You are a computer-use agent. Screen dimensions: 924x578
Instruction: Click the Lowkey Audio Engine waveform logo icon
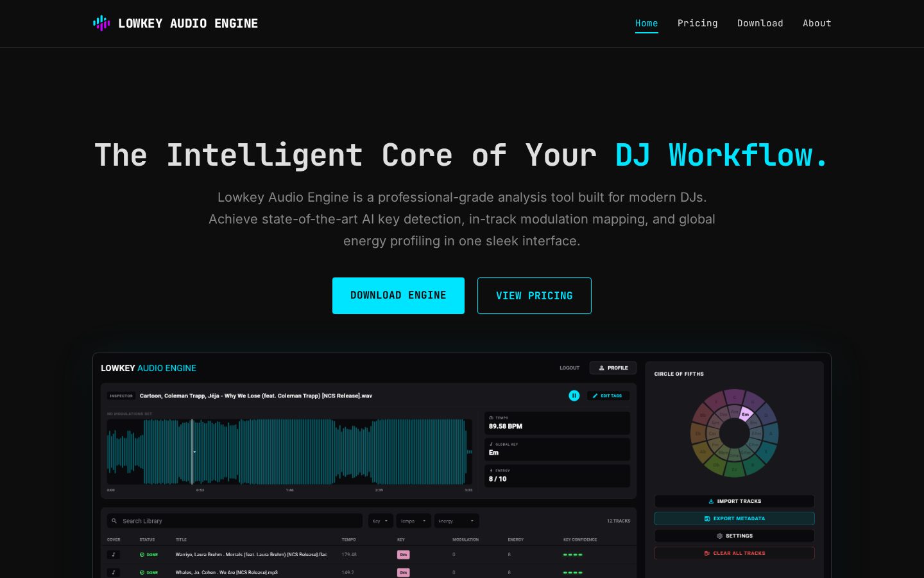click(101, 23)
